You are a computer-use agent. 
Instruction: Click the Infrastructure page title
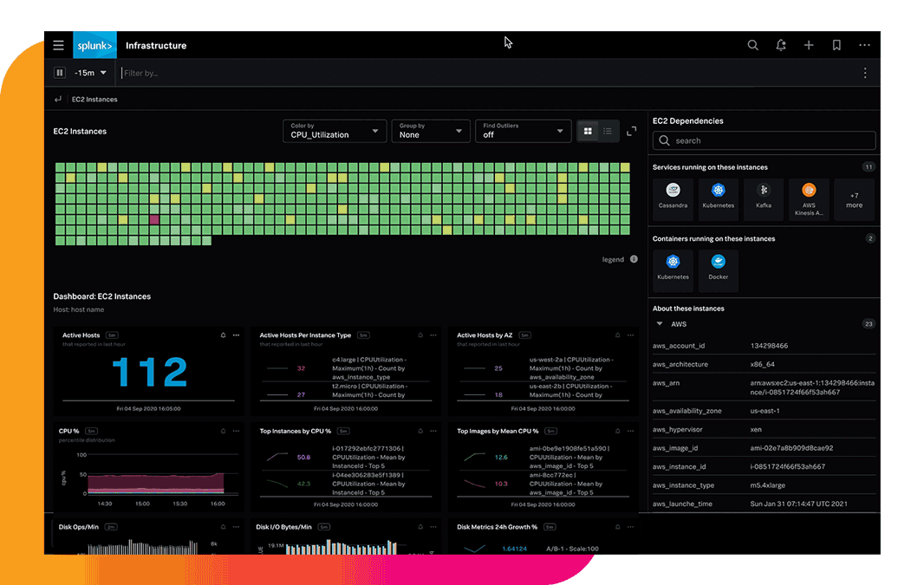click(x=156, y=45)
